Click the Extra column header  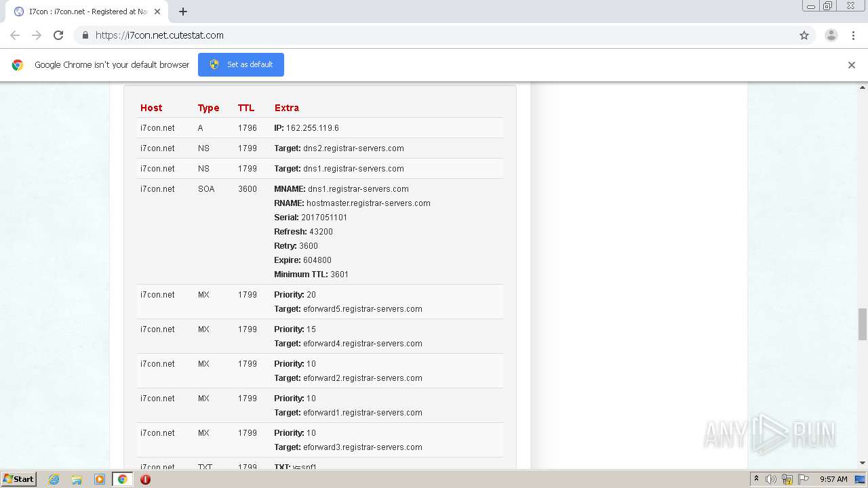tap(286, 108)
